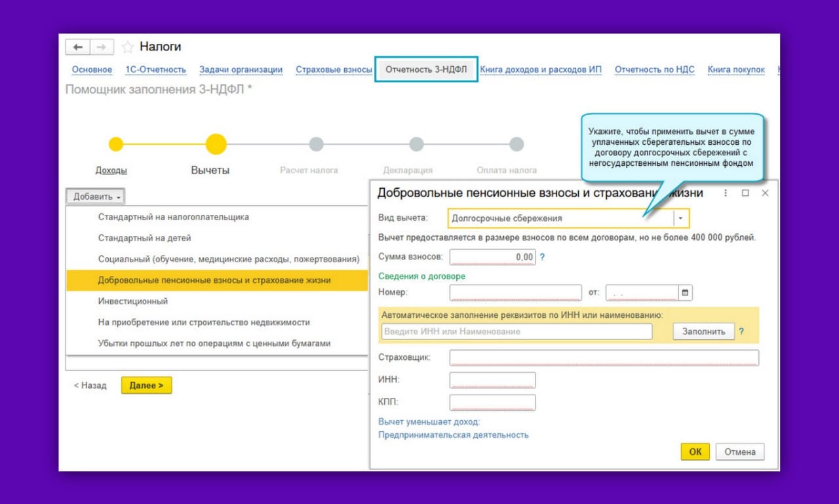Close the pension contributions dialog
The height and width of the screenshot is (504, 839).
pos(765,193)
